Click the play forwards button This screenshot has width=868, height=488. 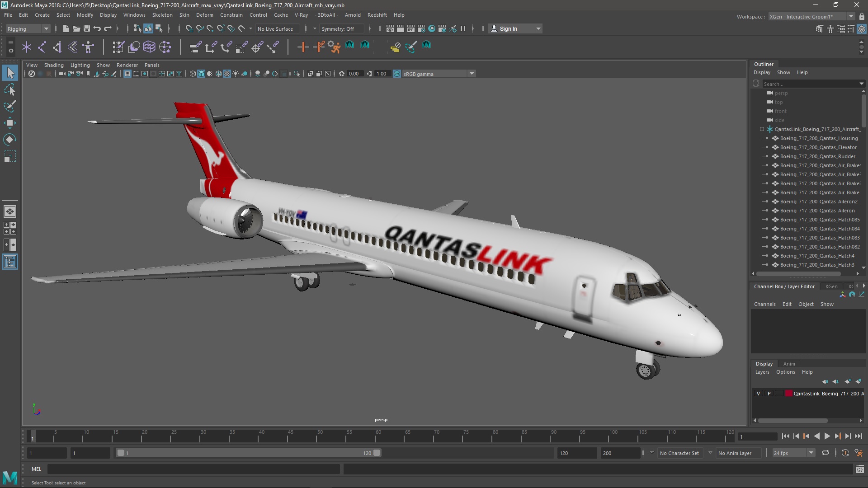pos(827,436)
